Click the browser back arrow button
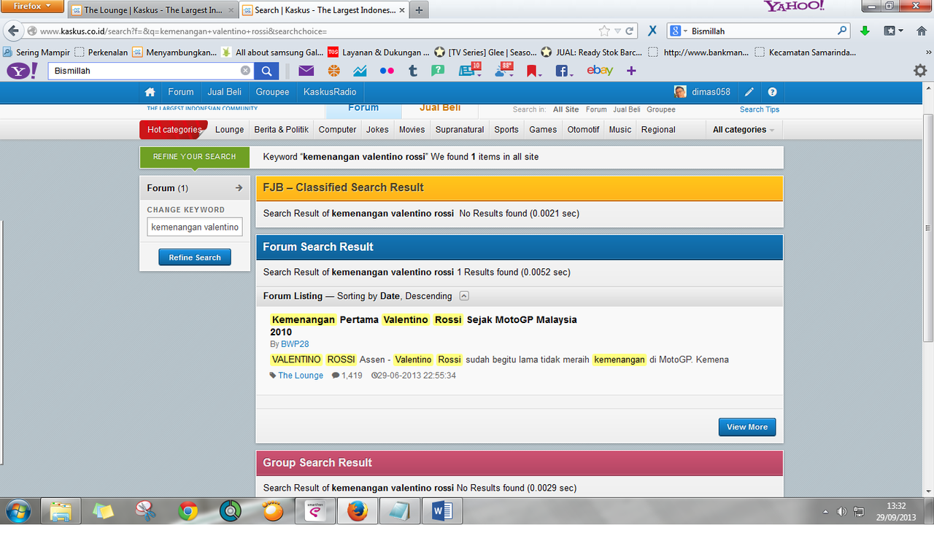Image resolution: width=934 pixels, height=560 pixels. 13,31
